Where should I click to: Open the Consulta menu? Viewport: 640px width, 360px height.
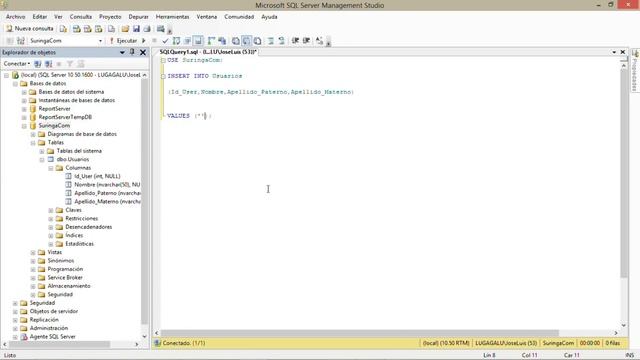point(81,17)
